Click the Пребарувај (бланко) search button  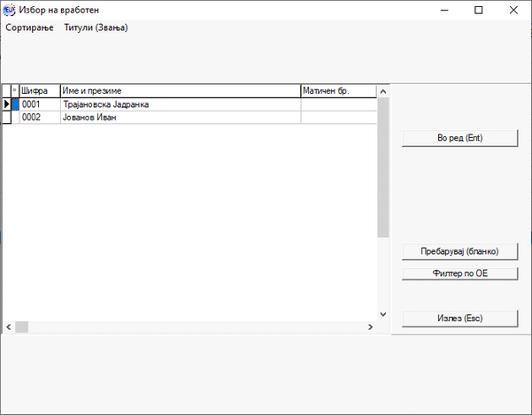(x=459, y=251)
